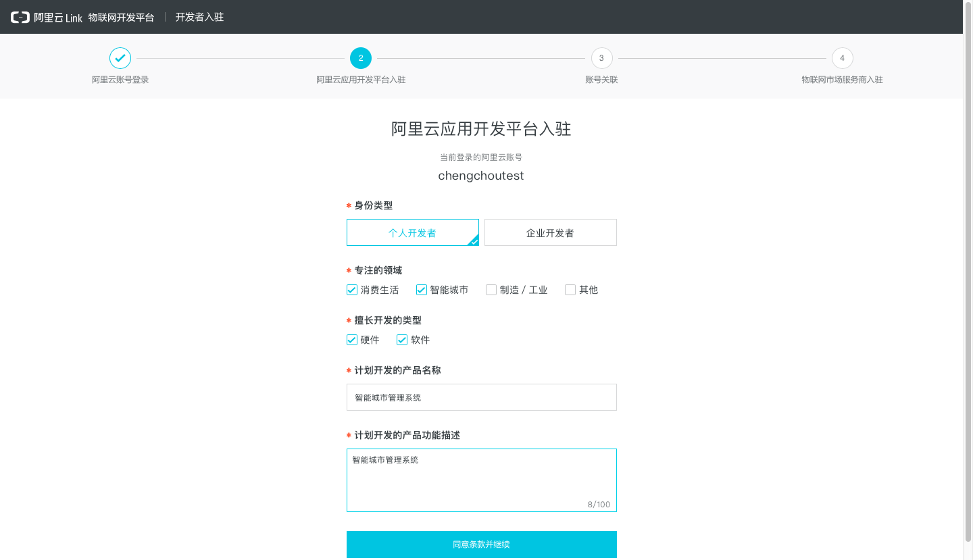This screenshot has height=560, width=973.
Task: Click 同意条款并继续 button
Action: click(x=482, y=544)
